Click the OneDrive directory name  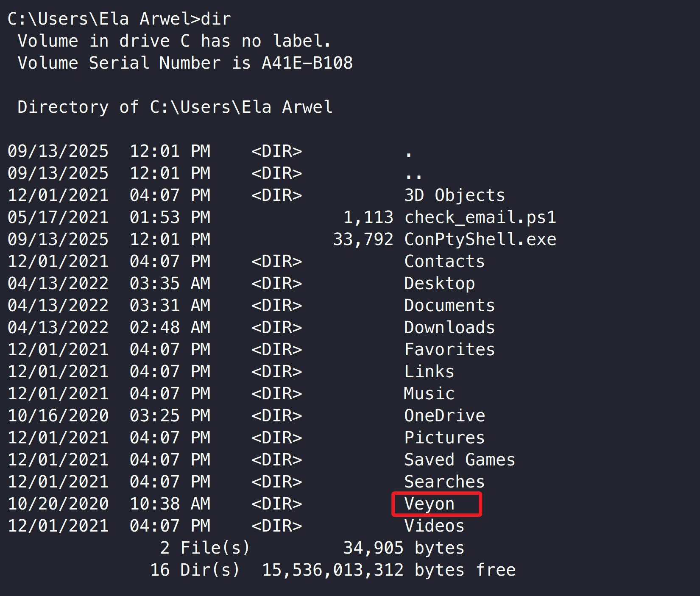click(444, 416)
